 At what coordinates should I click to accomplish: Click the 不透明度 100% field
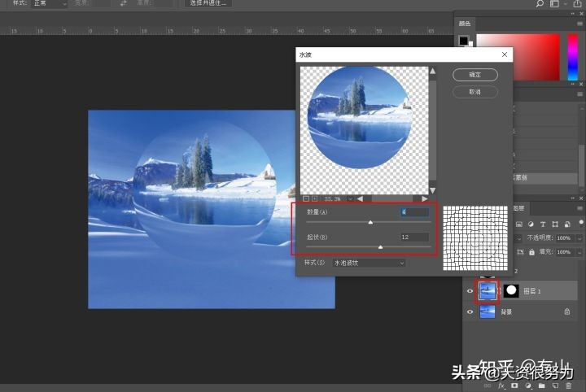[x=566, y=237]
